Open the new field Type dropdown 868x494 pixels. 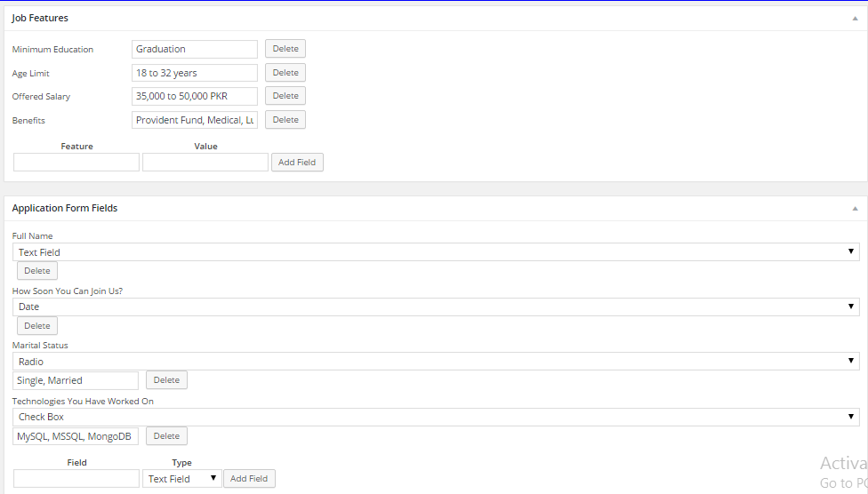click(182, 479)
